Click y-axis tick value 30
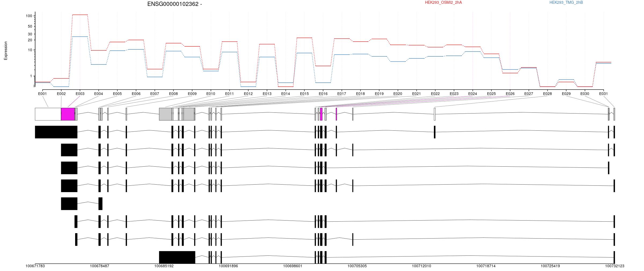The image size is (644, 271). click(x=30, y=34)
